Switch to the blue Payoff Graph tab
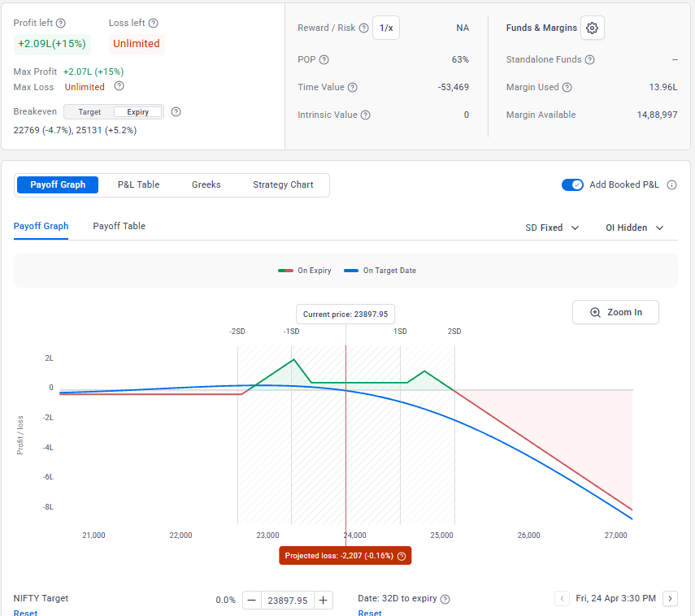Viewport: 695px width, 616px height. coord(58,184)
